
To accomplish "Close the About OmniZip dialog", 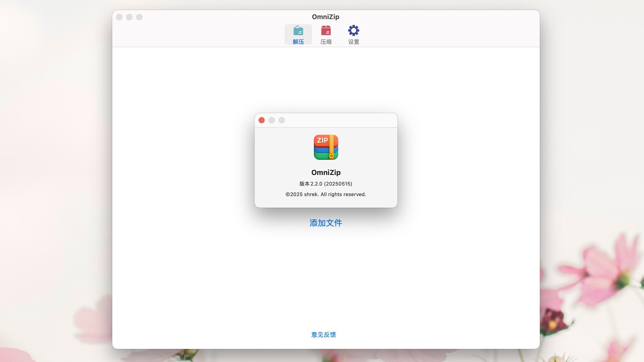I will (262, 120).
